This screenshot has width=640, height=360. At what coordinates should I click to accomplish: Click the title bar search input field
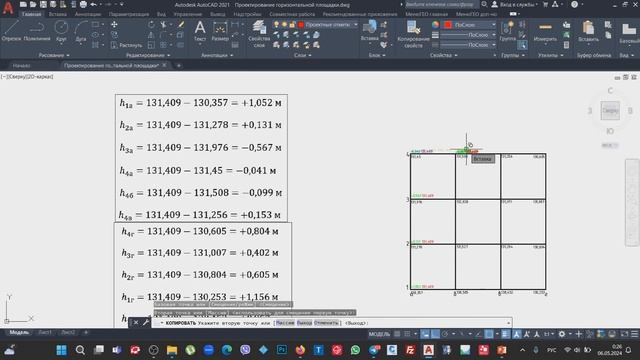442,4
